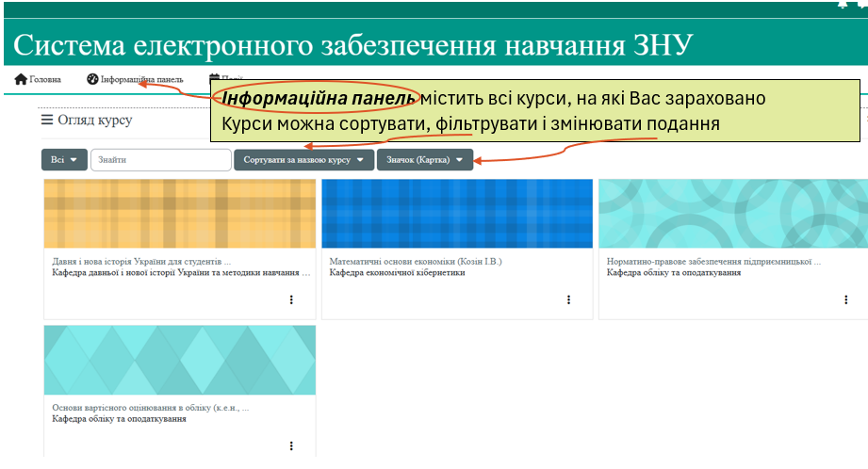The height and width of the screenshot is (469, 868).
Task: Open three-dot menu on Основи вартісного оцінювання card
Action: coord(291,445)
